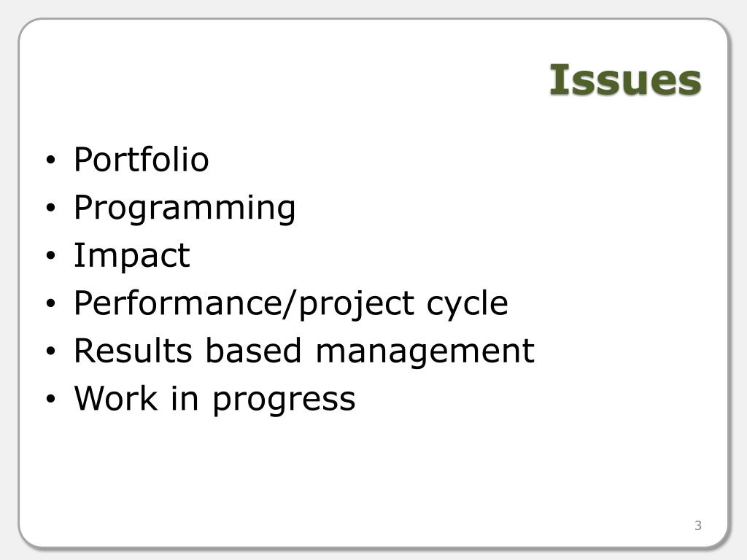Select the Portfolio bullet text

point(142,159)
